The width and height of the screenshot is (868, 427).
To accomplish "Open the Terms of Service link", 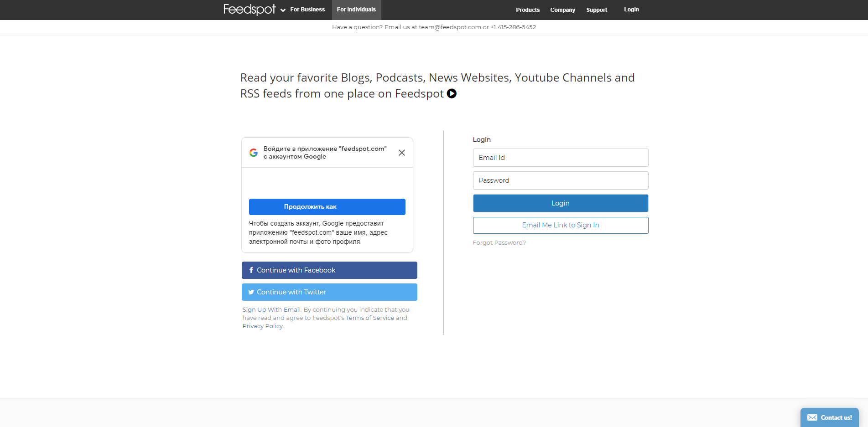I will 370,318.
